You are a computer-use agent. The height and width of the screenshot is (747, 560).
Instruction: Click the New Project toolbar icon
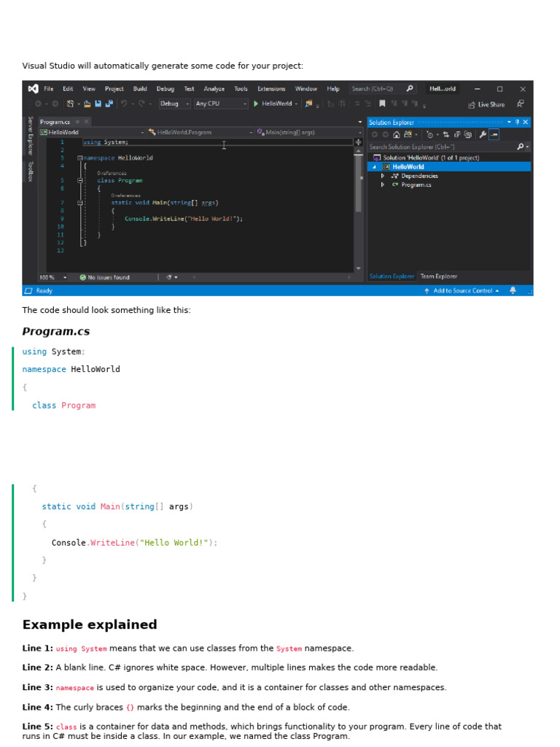coord(70,104)
